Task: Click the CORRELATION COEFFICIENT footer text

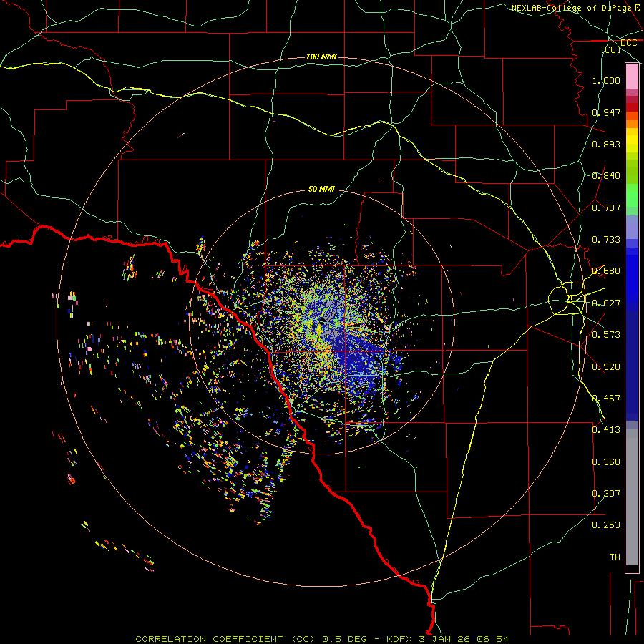Action: click(209, 639)
